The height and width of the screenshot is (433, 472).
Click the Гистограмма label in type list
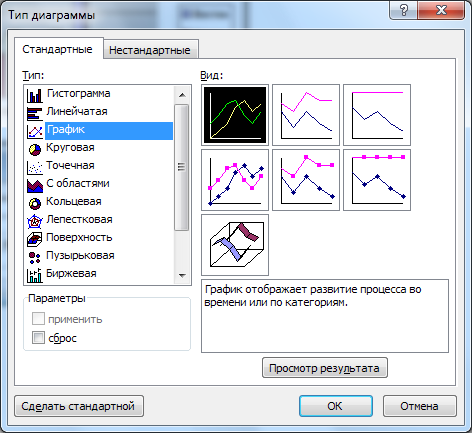[78, 93]
